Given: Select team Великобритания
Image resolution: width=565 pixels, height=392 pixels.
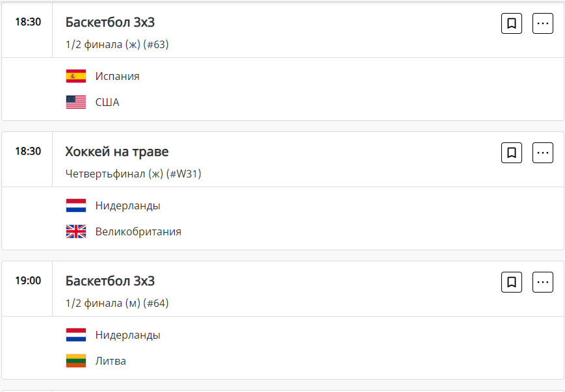Looking at the screenshot, I should (x=138, y=231).
